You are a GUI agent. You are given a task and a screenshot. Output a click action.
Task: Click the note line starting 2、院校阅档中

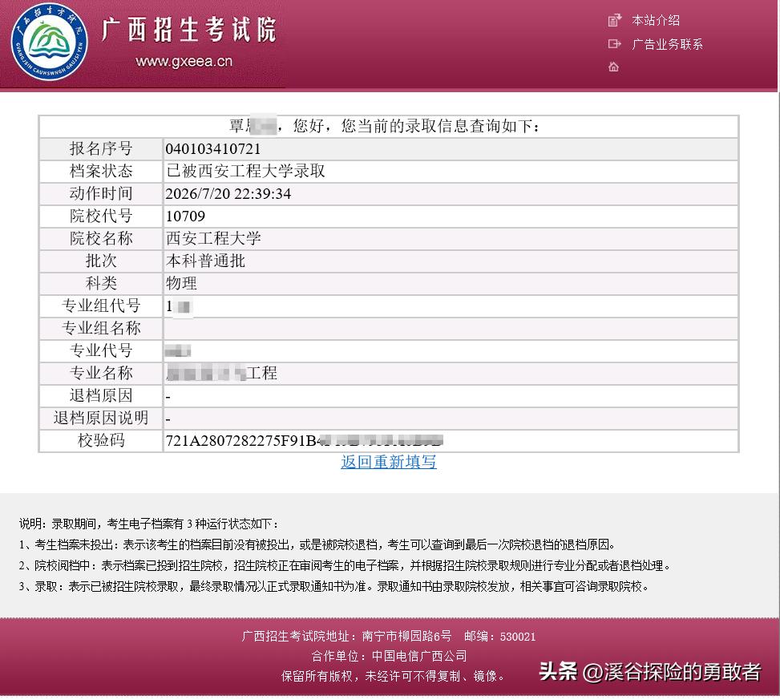click(x=346, y=565)
